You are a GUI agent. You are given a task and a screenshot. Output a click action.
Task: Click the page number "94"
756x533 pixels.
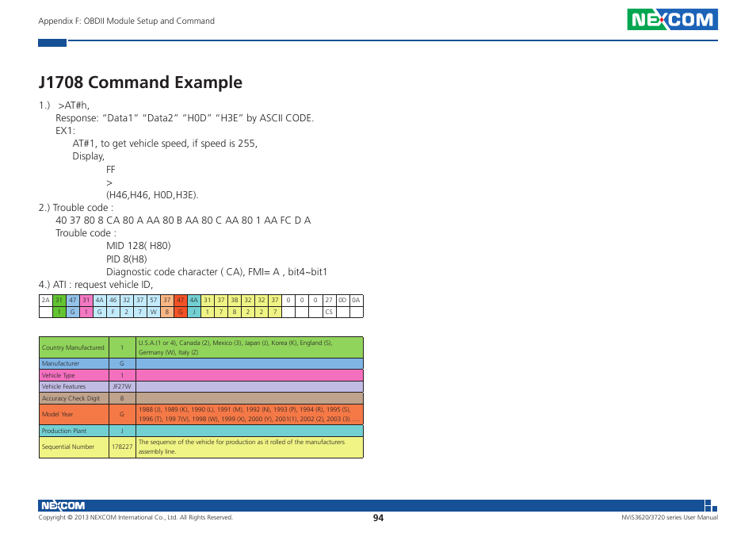coord(379,518)
